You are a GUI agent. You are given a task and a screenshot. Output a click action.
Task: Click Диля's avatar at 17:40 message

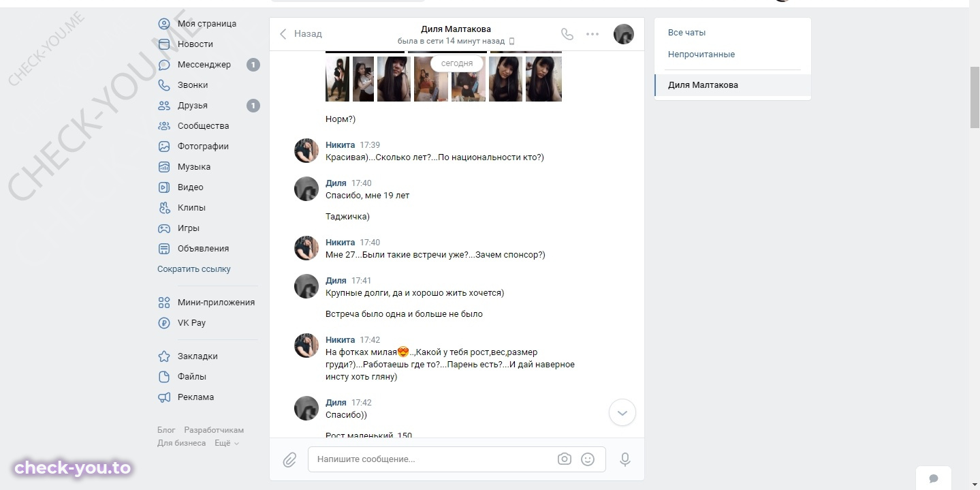tap(306, 189)
